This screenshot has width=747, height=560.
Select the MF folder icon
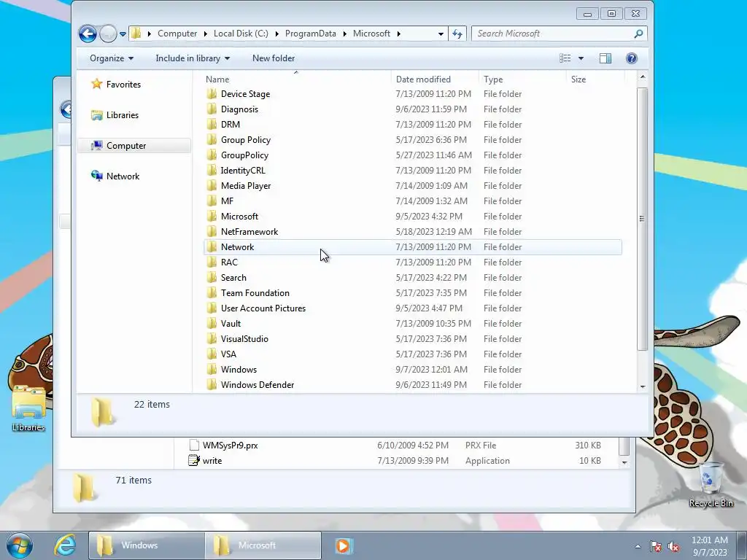(x=212, y=201)
